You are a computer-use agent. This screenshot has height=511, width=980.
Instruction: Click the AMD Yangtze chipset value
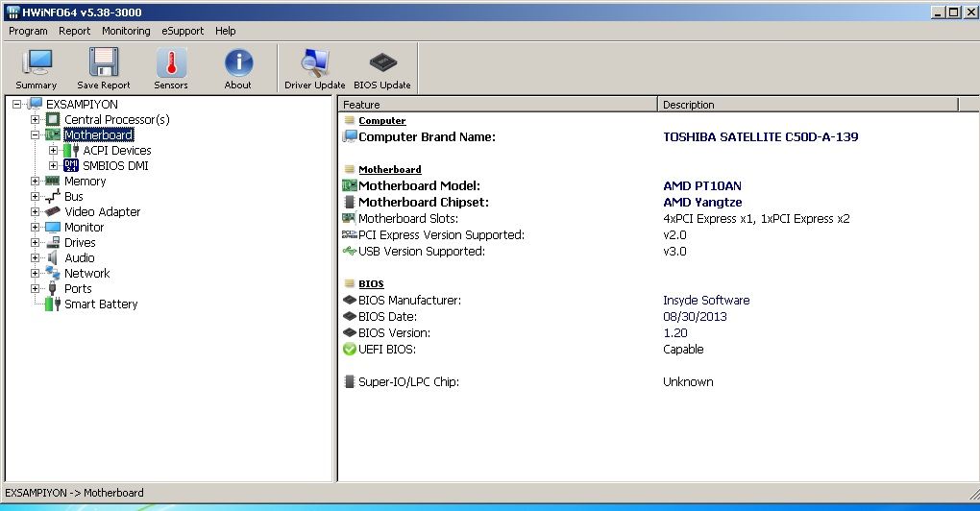(x=702, y=202)
